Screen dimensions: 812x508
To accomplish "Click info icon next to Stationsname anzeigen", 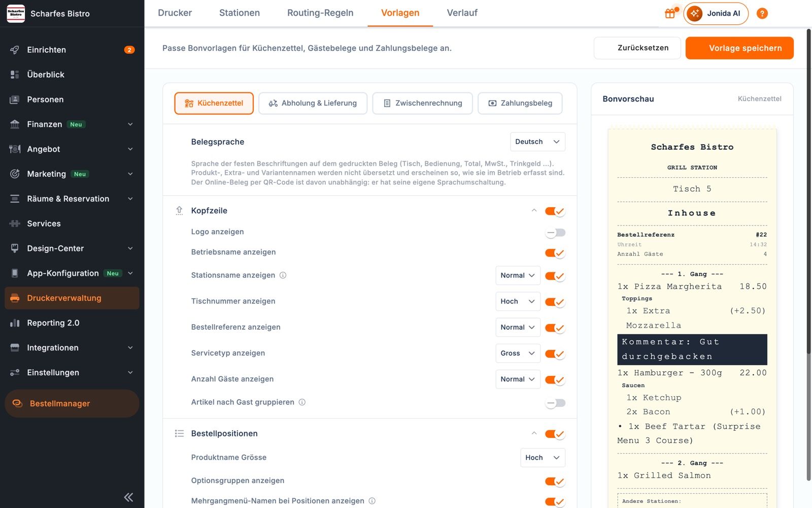I will (x=283, y=275).
